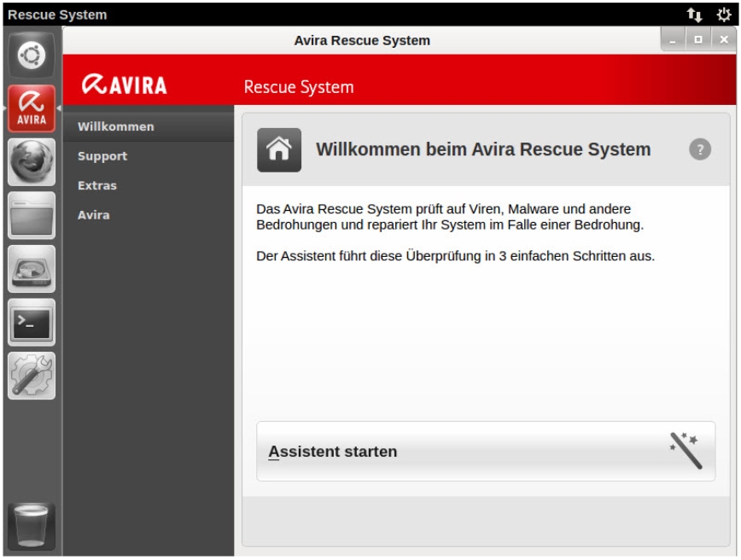Minimize the Avira Rescue System window
This screenshot has width=741, height=560.
click(x=674, y=40)
